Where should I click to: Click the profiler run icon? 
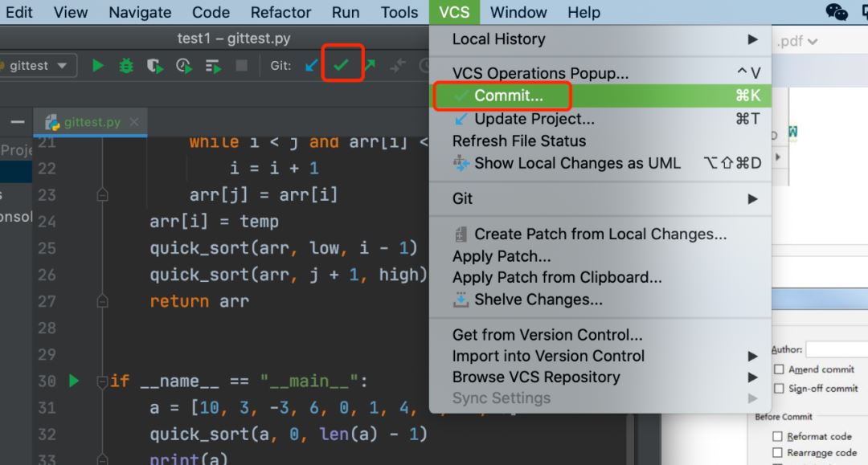pyautogui.click(x=184, y=66)
